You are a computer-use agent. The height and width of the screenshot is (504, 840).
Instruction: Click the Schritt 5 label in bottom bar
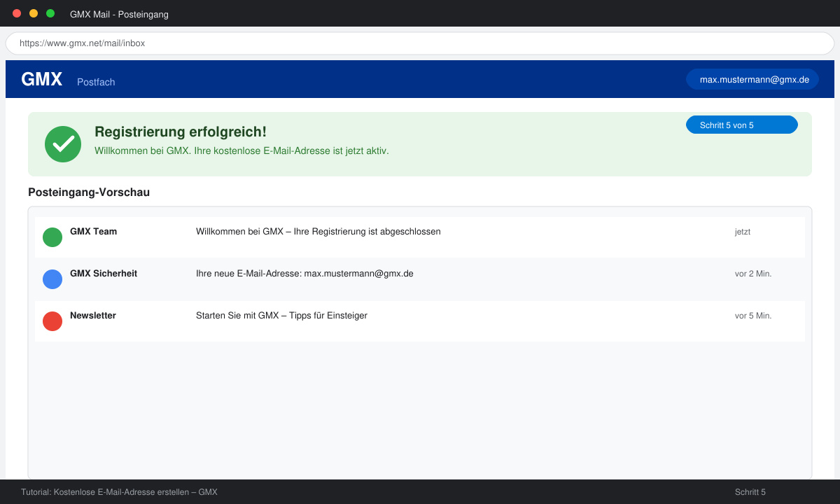750,492
